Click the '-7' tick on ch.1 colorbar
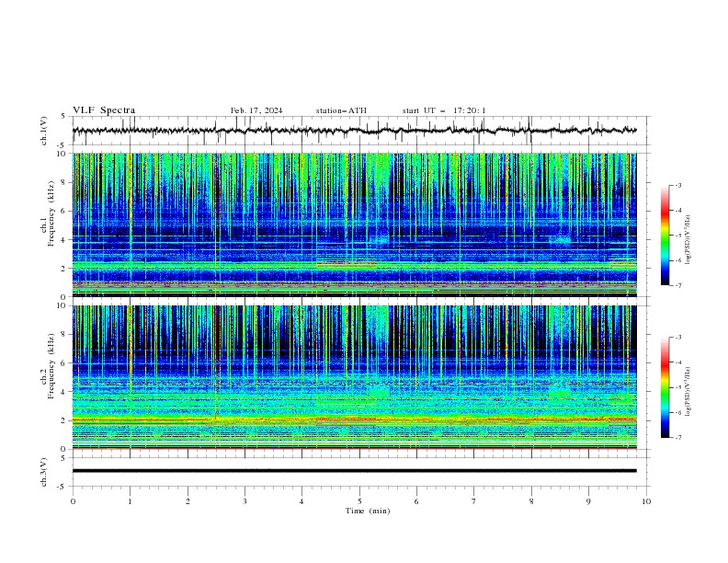Screen dimensions: 728x563 [x=678, y=285]
